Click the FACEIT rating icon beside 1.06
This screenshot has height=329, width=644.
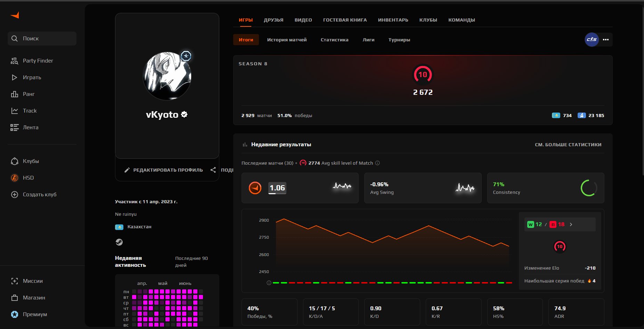tap(255, 188)
